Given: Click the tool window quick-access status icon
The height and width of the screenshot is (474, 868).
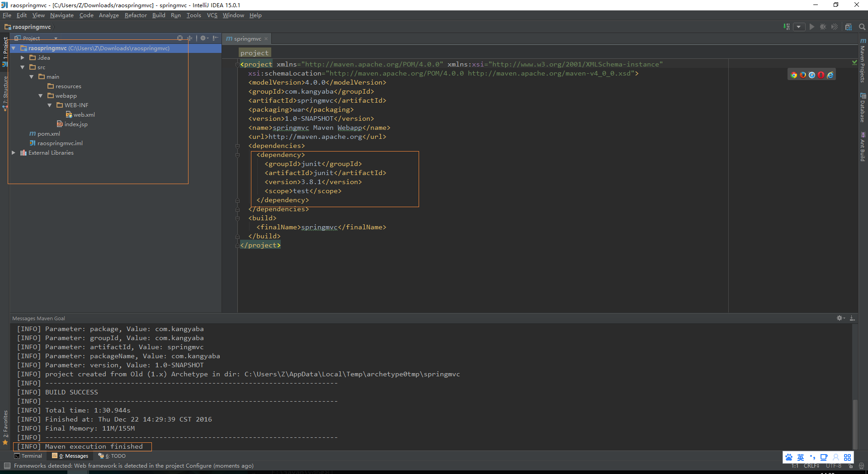Looking at the screenshot, I should 7,466.
